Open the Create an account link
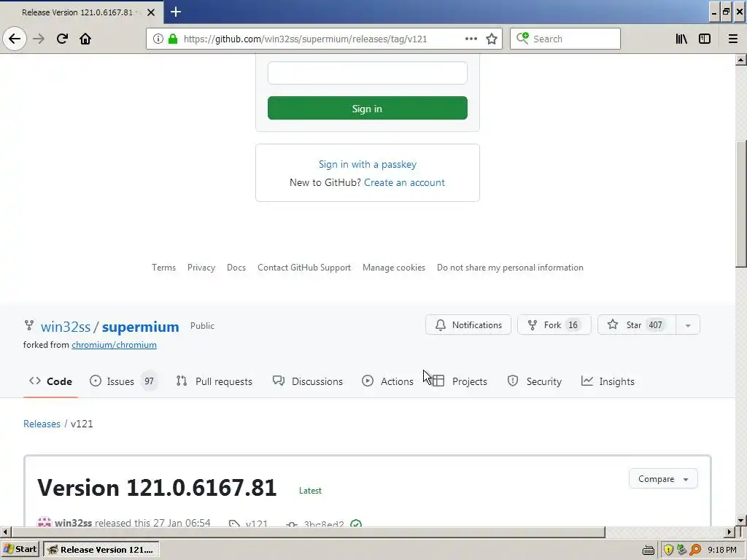The height and width of the screenshot is (560, 747). pyautogui.click(x=404, y=182)
